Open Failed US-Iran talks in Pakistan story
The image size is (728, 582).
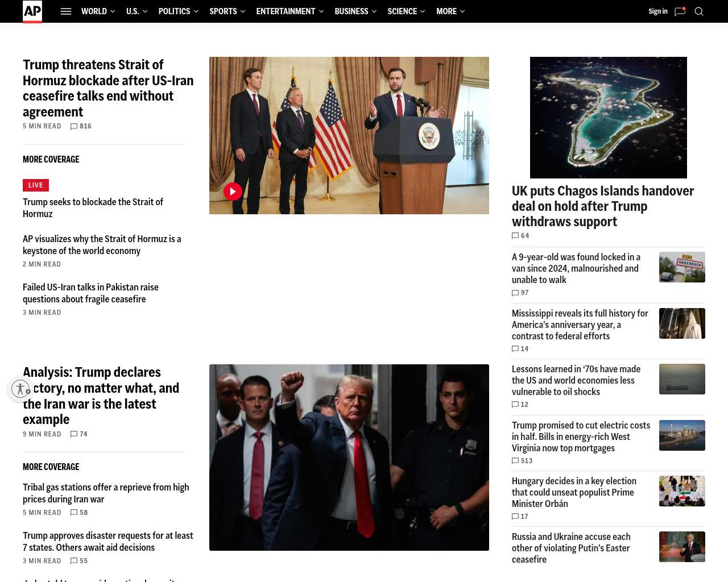coord(90,293)
